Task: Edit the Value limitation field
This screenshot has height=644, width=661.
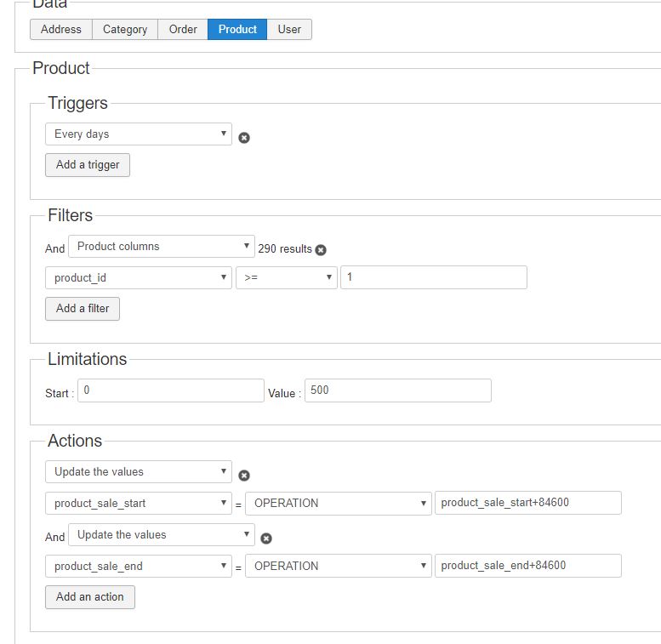Action: (397, 390)
